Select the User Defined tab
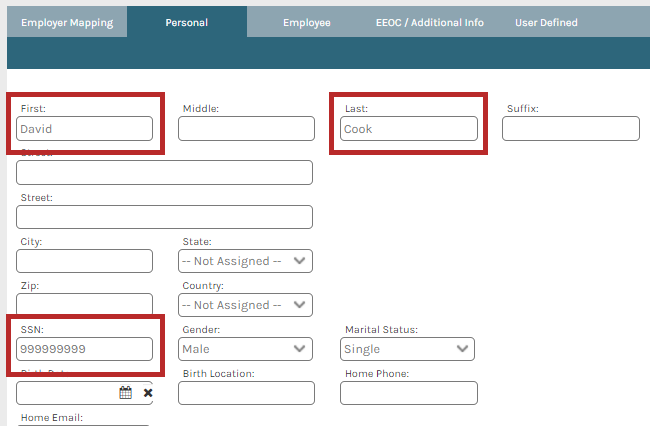Image resolution: width=650 pixels, height=426 pixels. [x=545, y=22]
